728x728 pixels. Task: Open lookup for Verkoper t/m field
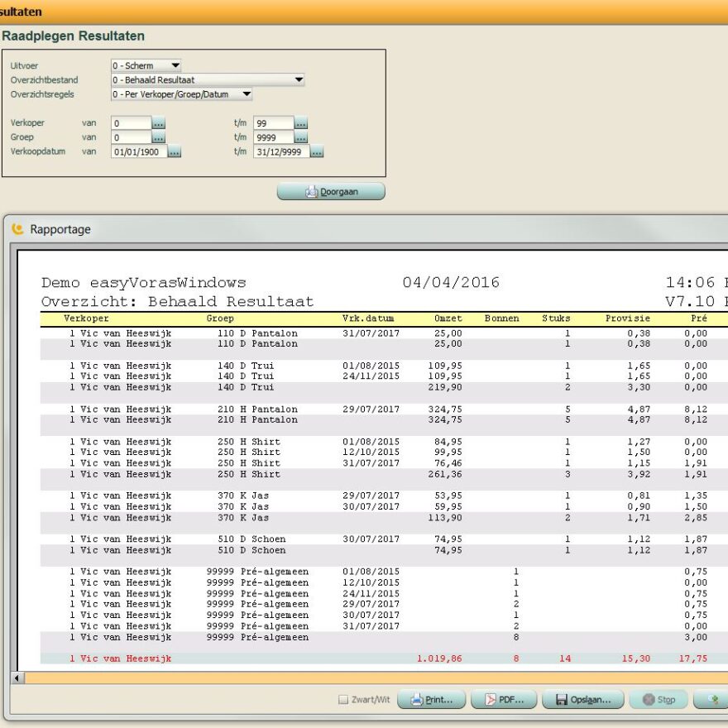tap(301, 123)
